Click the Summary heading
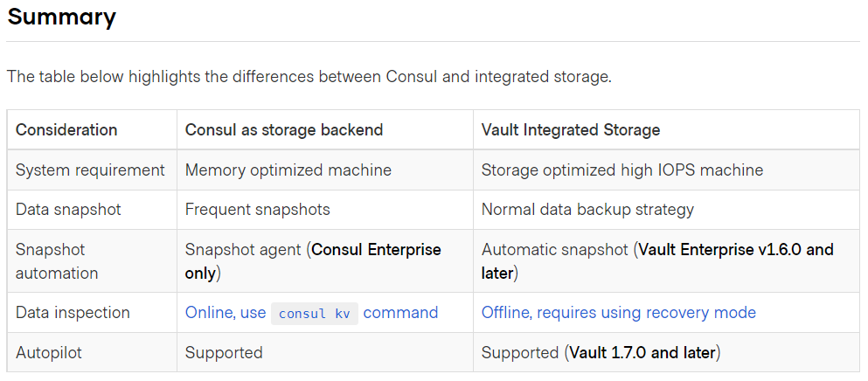Image resolution: width=868 pixels, height=381 pixels. (x=61, y=17)
